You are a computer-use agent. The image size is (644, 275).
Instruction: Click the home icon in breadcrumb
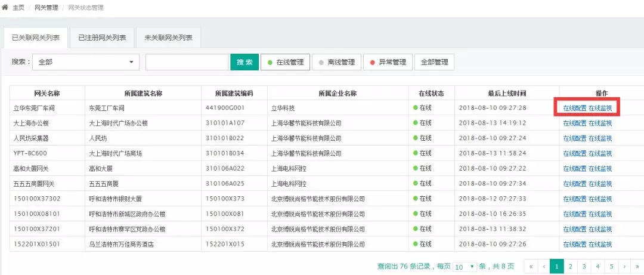click(x=5, y=7)
